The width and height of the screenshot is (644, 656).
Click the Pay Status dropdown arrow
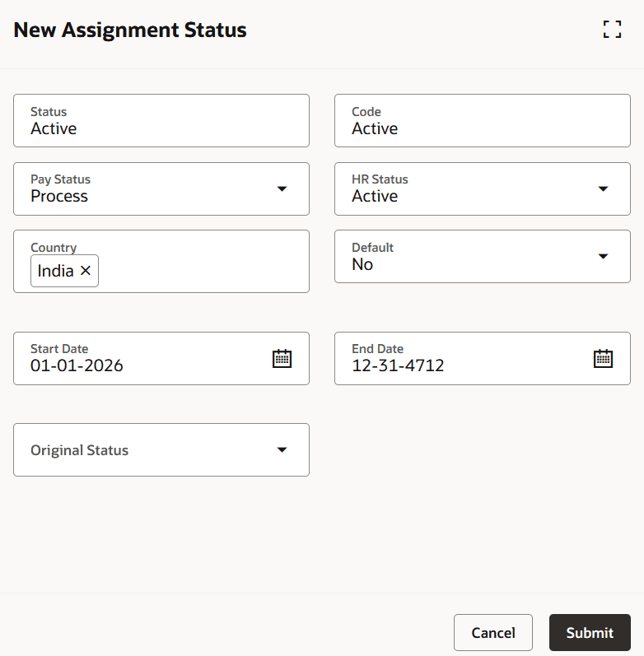tap(282, 188)
